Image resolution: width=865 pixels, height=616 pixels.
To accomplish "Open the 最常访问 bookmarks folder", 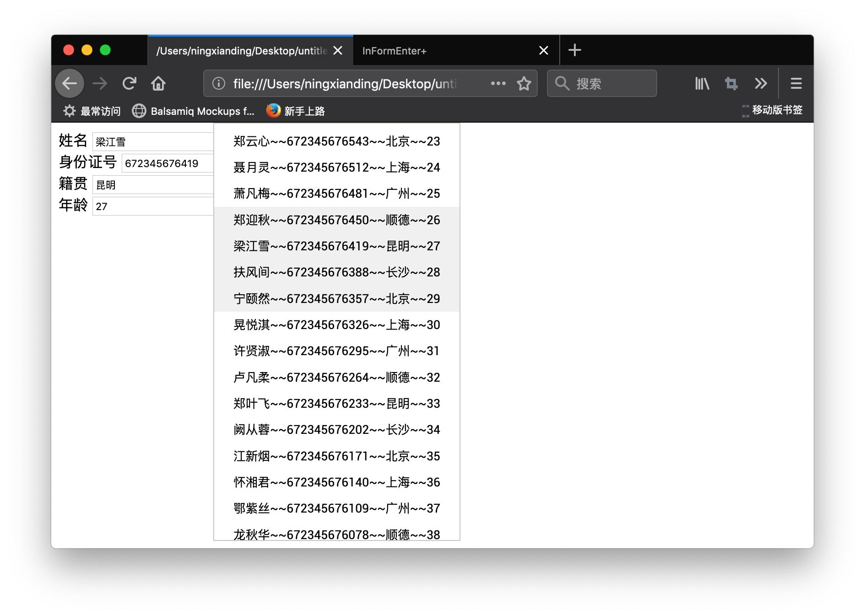I will click(92, 111).
